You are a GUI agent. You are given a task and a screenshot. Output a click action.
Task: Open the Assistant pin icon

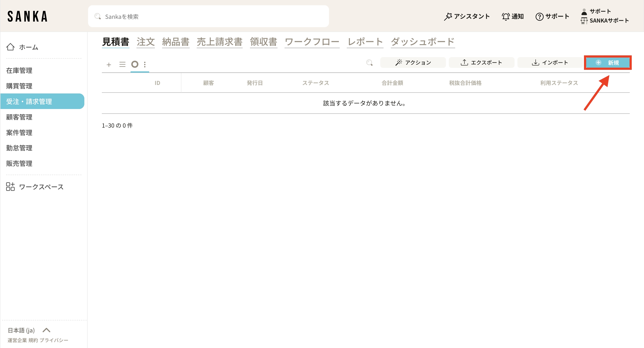(x=448, y=16)
